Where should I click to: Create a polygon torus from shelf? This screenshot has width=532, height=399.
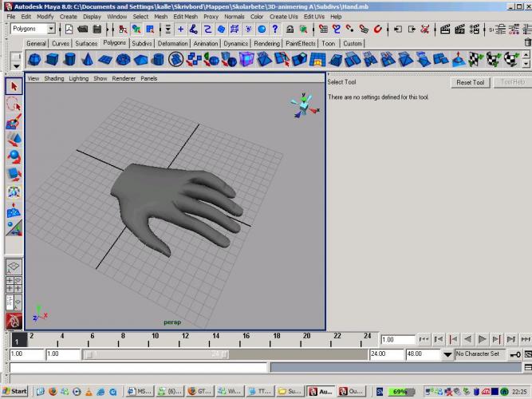pyautogui.click(x=123, y=59)
